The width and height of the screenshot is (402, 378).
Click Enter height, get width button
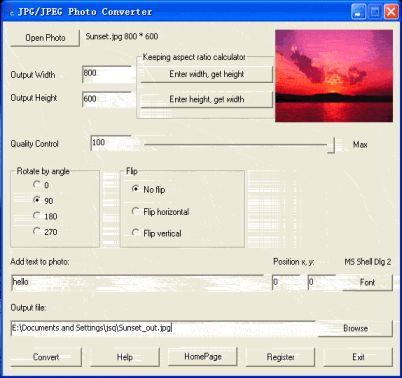point(206,99)
